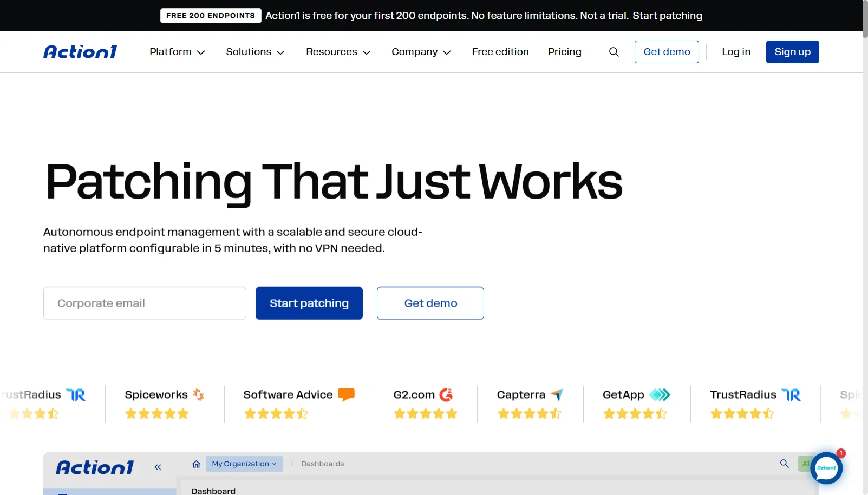
Task: Click the dashboard home icon
Action: tap(196, 464)
